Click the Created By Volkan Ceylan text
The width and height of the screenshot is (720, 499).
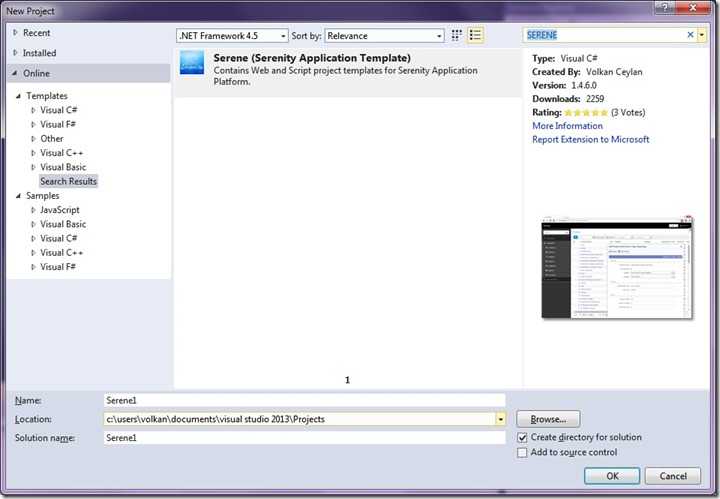(587, 72)
